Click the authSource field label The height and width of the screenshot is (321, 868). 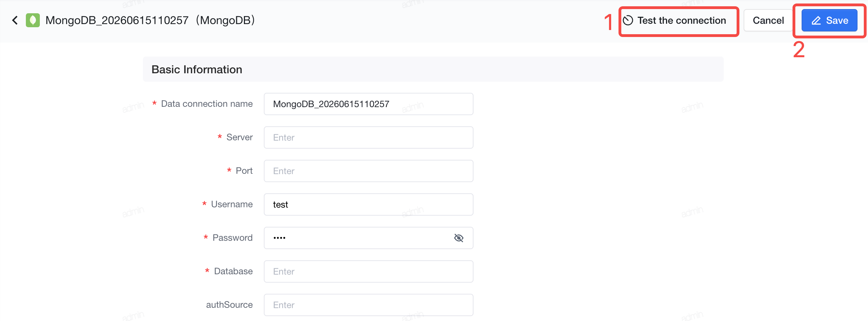(229, 305)
